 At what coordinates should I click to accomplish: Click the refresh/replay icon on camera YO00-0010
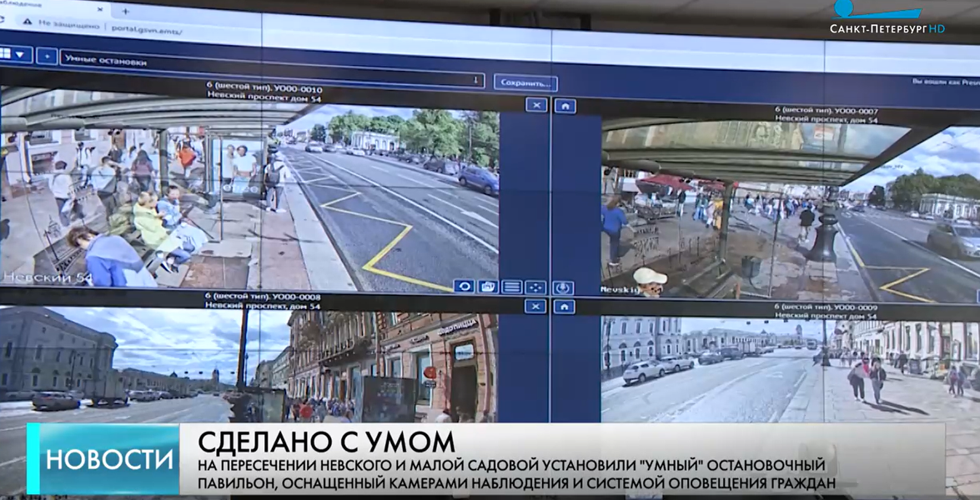[464, 287]
